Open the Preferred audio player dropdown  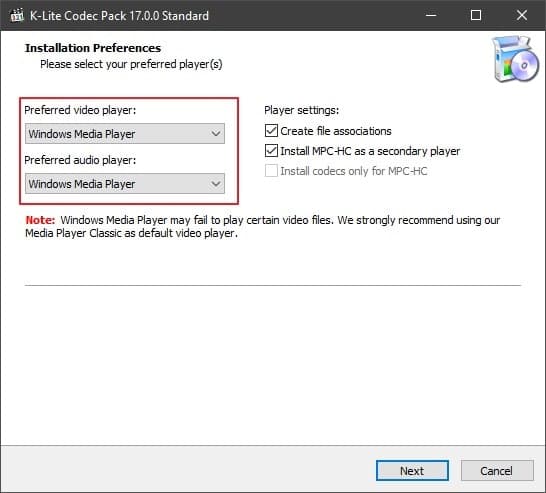tap(125, 183)
